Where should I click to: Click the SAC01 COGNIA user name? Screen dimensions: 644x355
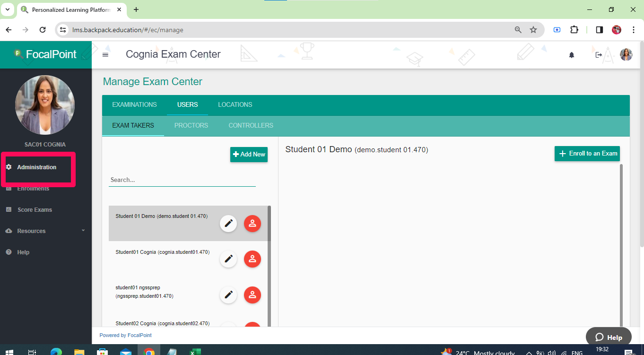point(45,144)
